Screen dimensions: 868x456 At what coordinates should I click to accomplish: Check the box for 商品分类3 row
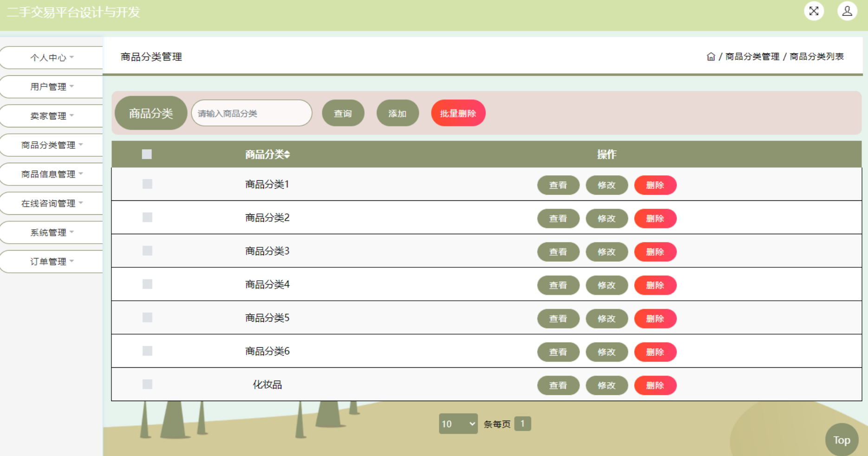(x=147, y=251)
